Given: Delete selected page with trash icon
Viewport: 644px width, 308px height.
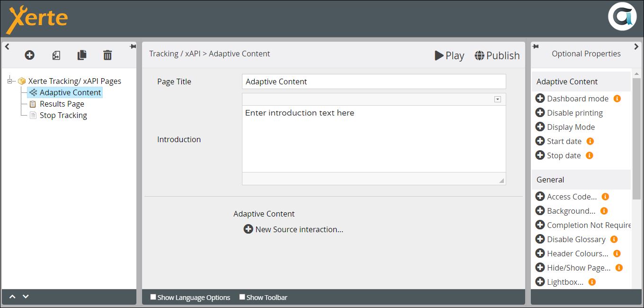Looking at the screenshot, I should coord(107,55).
